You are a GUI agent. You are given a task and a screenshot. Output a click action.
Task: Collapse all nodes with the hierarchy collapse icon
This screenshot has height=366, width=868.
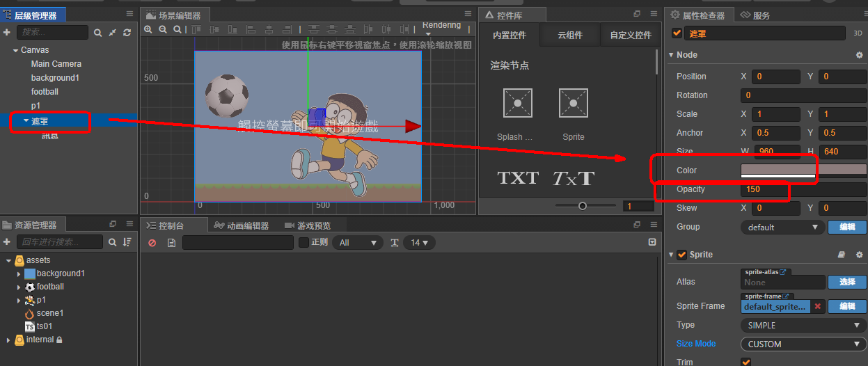point(112,33)
